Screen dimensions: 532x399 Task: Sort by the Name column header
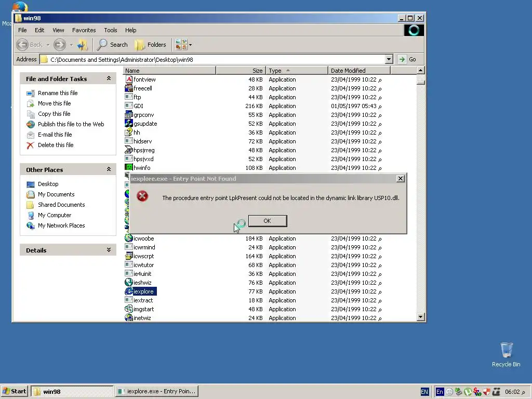pos(169,71)
